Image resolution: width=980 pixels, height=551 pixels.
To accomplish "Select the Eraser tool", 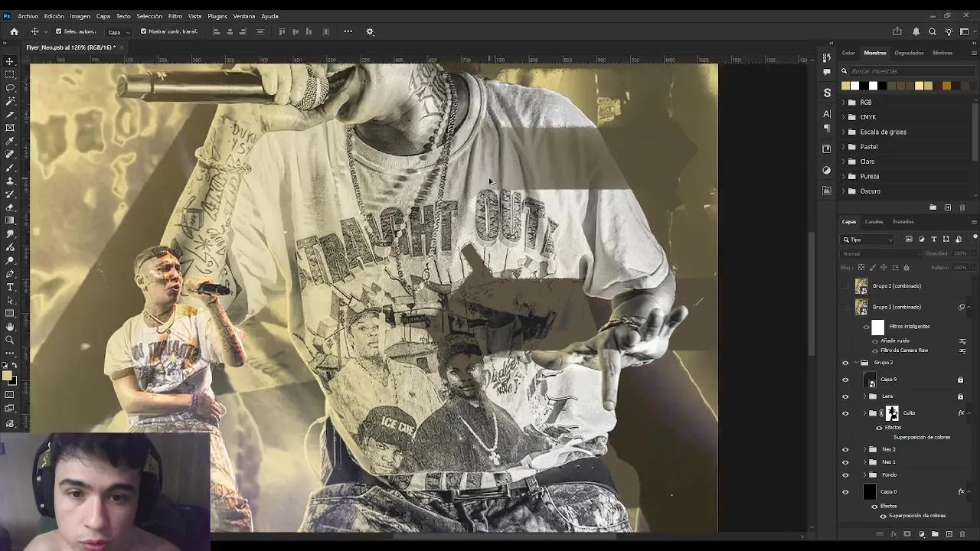I will click(x=10, y=207).
